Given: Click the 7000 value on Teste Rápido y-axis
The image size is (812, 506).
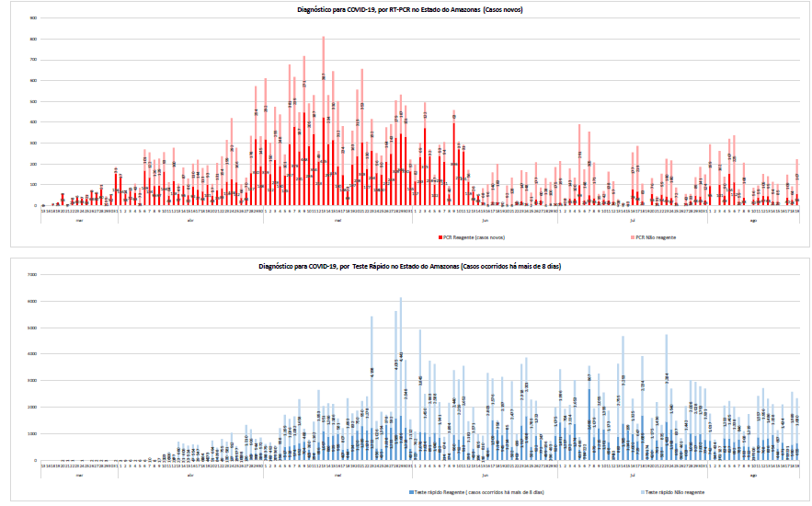Looking at the screenshot, I should (31, 274).
